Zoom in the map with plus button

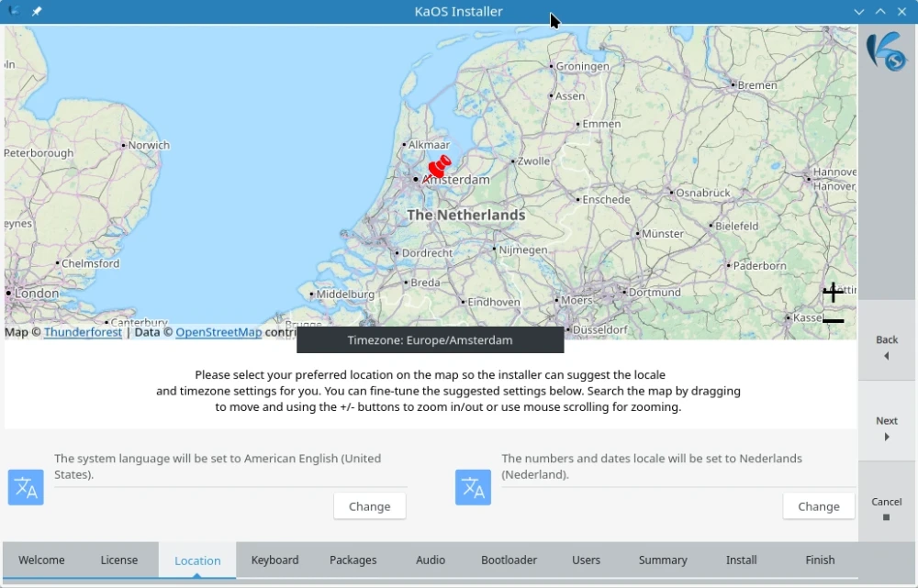pos(833,293)
